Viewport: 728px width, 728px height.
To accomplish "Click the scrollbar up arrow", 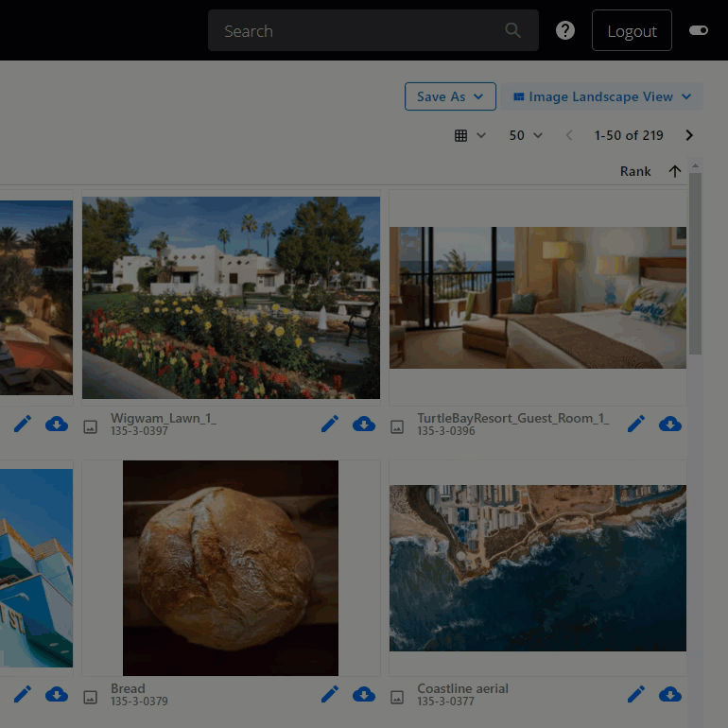I will click(695, 165).
